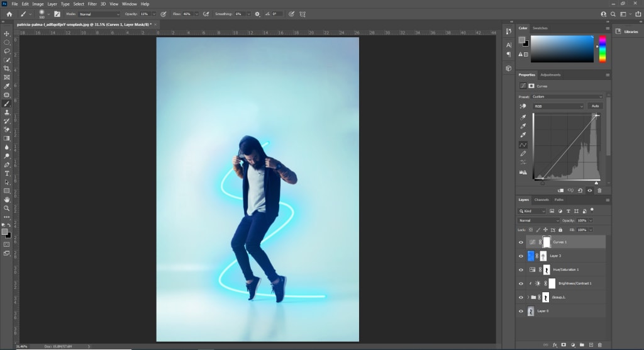Hide the Layer 0 layer
The width and height of the screenshot is (644, 350).
(x=521, y=311)
